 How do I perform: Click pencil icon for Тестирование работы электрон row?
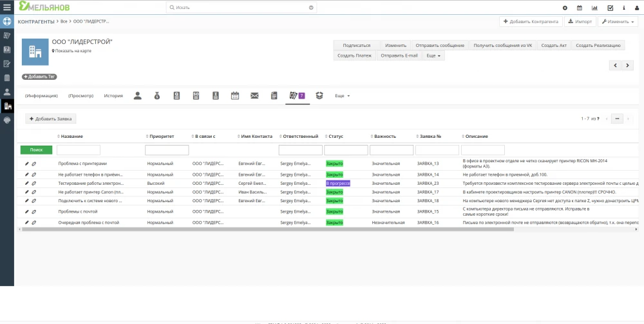[27, 183]
